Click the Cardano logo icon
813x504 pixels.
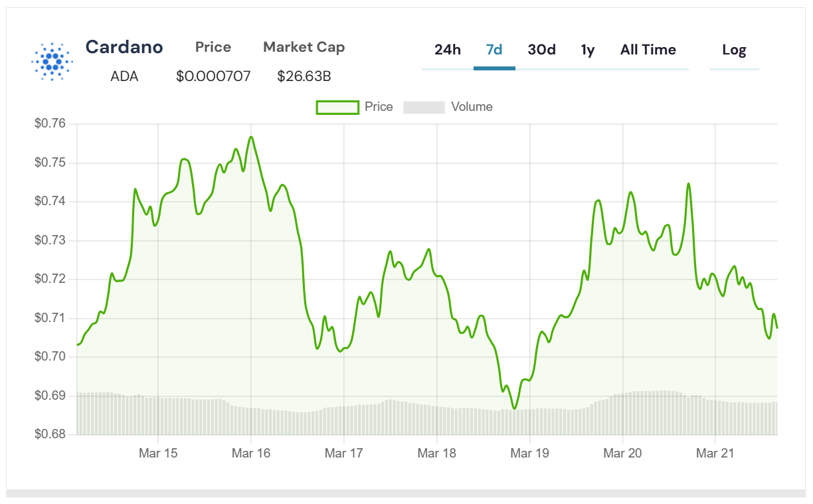[x=51, y=62]
